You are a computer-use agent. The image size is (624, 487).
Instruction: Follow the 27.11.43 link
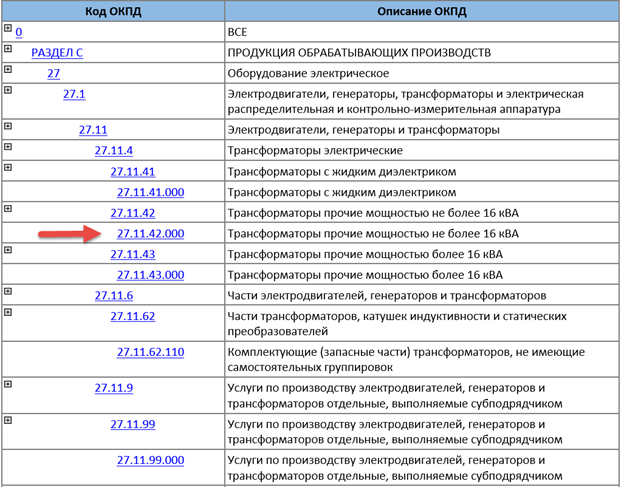(x=133, y=254)
